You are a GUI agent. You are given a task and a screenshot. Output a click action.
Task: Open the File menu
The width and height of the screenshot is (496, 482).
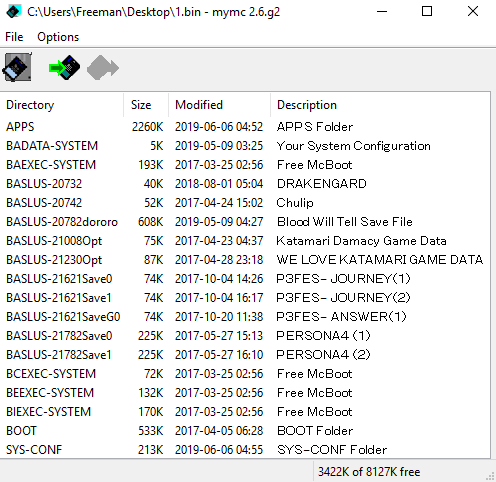tap(14, 37)
